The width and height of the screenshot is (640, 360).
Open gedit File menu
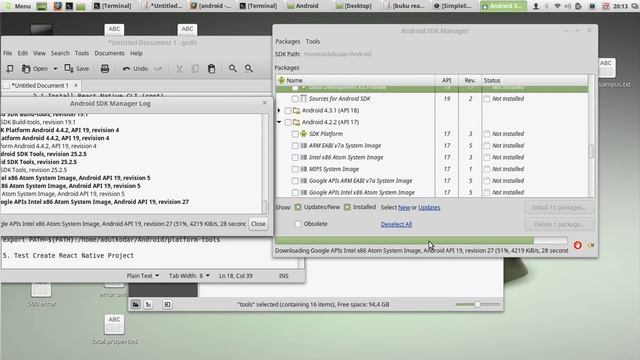[x=8, y=53]
